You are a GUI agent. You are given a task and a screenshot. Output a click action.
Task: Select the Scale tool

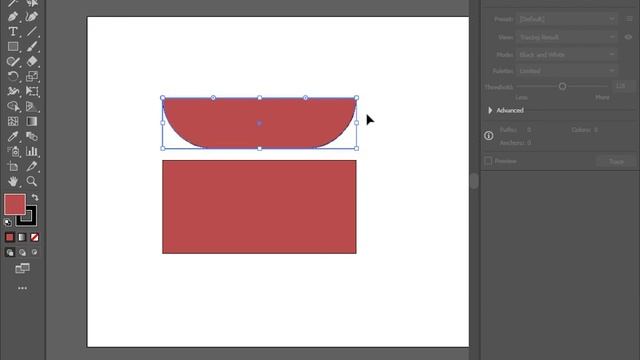[31, 76]
